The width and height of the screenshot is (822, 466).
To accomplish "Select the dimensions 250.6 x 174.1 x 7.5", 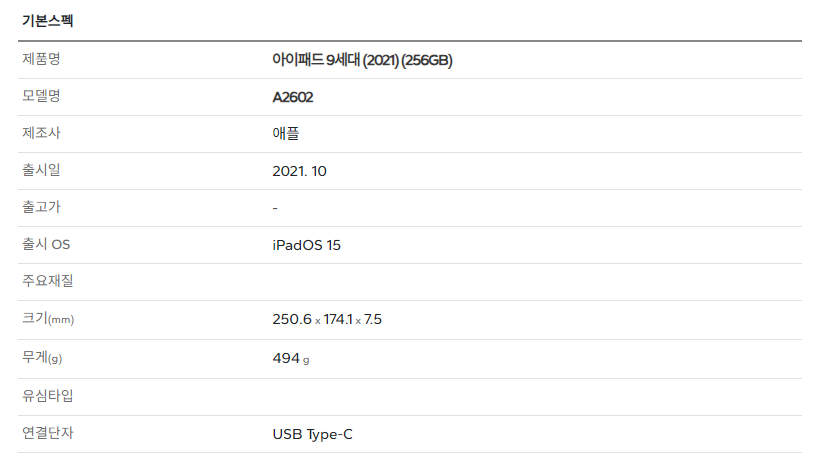I will tap(327, 319).
